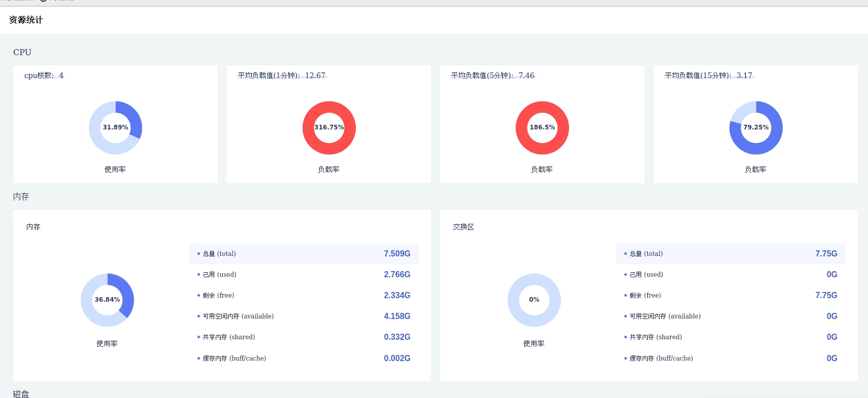Click memory free value 2.334G
This screenshot has height=398, width=868.
pos(397,295)
